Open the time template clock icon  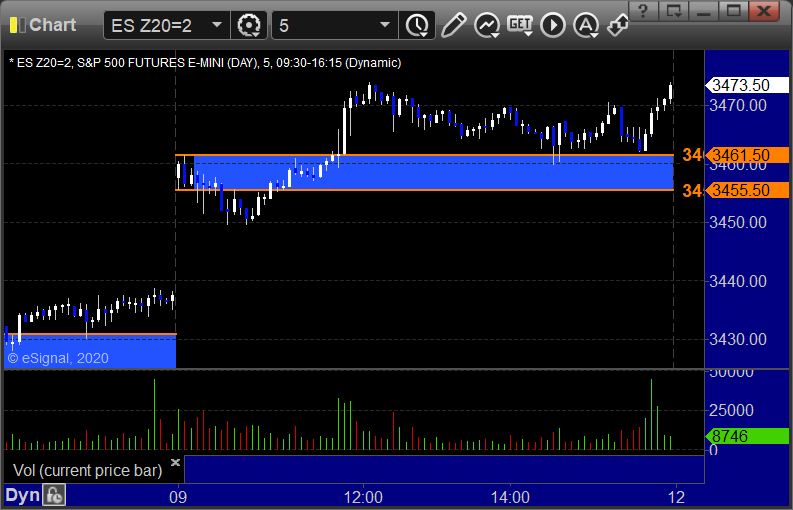click(x=417, y=25)
